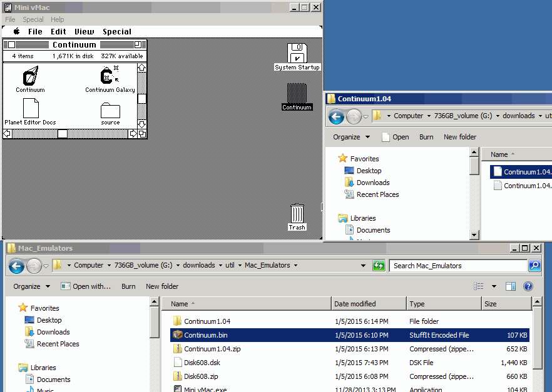Viewport: 552px width, 392px height.
Task: Open the Continuum Galaxy icon
Action: click(110, 75)
